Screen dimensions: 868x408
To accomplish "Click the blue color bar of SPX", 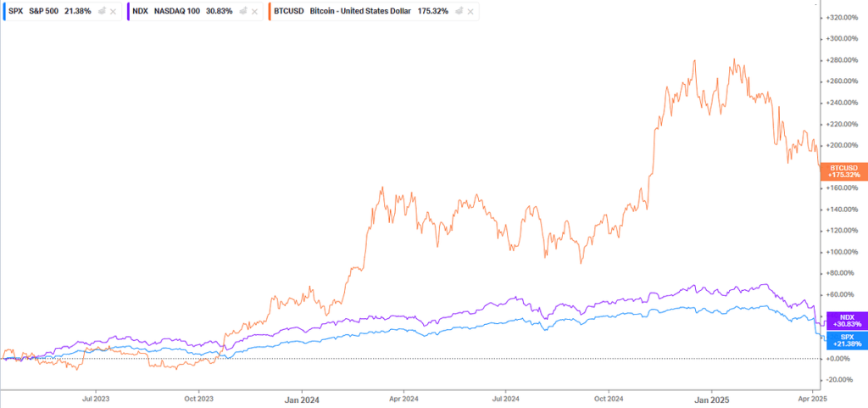I will (3, 12).
